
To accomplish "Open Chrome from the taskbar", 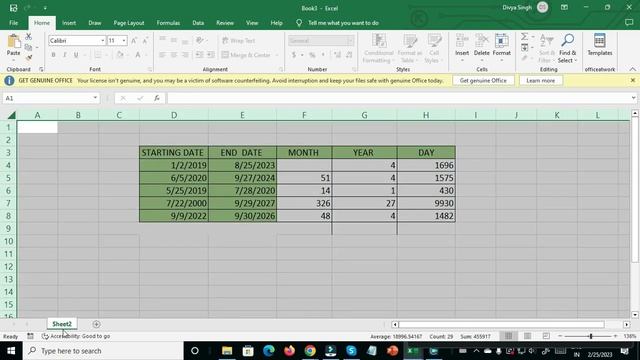I will click(310, 351).
